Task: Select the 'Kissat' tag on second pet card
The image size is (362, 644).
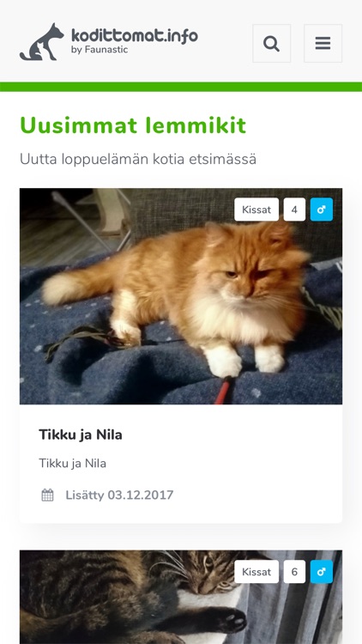Action: (256, 571)
